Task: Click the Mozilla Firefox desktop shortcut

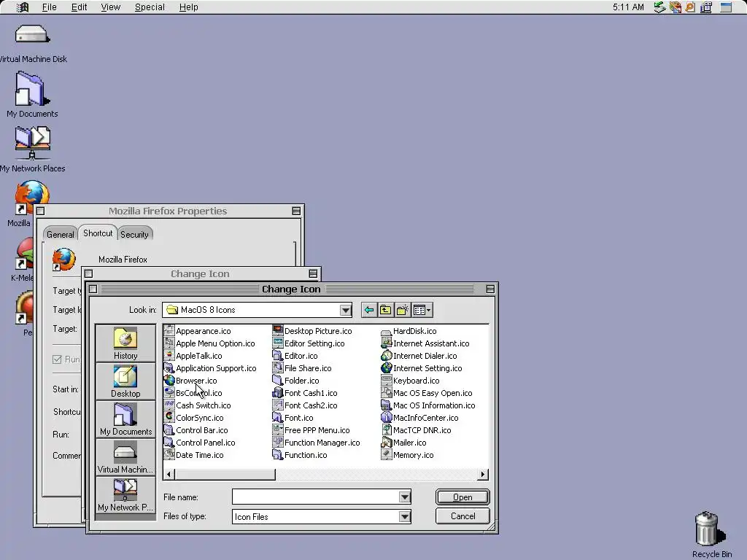Action: tap(32, 197)
